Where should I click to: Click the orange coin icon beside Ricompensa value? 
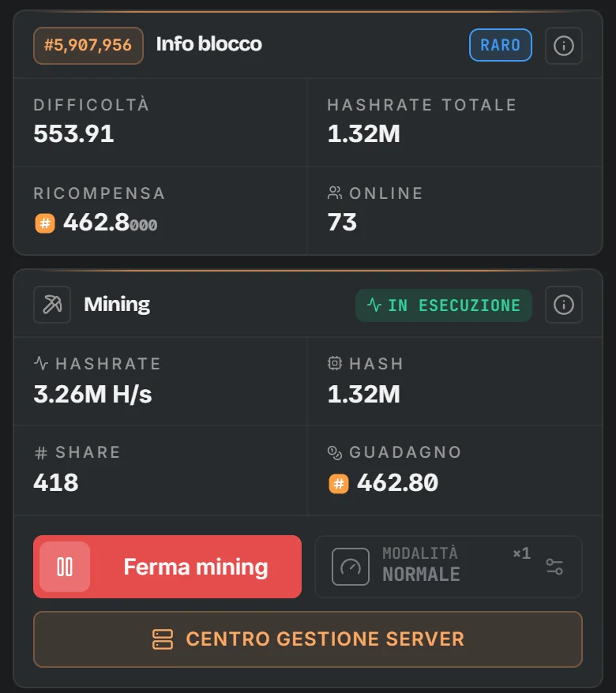[x=45, y=223]
